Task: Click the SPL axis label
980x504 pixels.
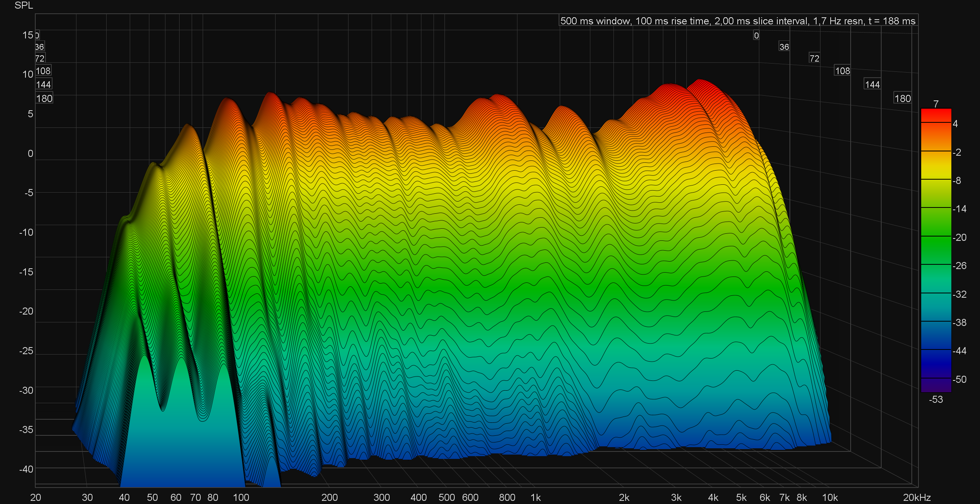Action: click(24, 5)
